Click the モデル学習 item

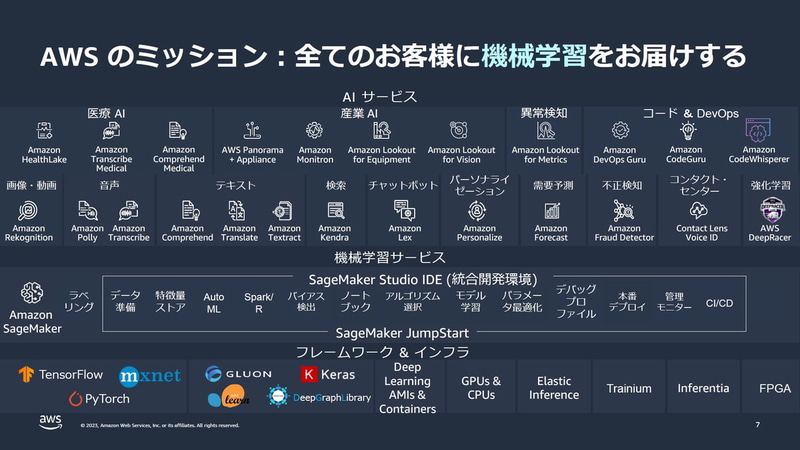[470, 301]
